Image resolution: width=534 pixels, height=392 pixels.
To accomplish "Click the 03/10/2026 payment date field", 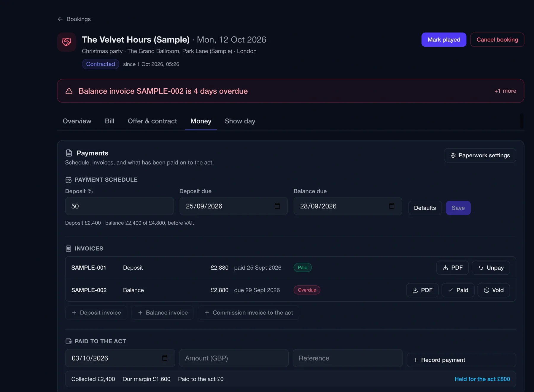I will (120, 358).
